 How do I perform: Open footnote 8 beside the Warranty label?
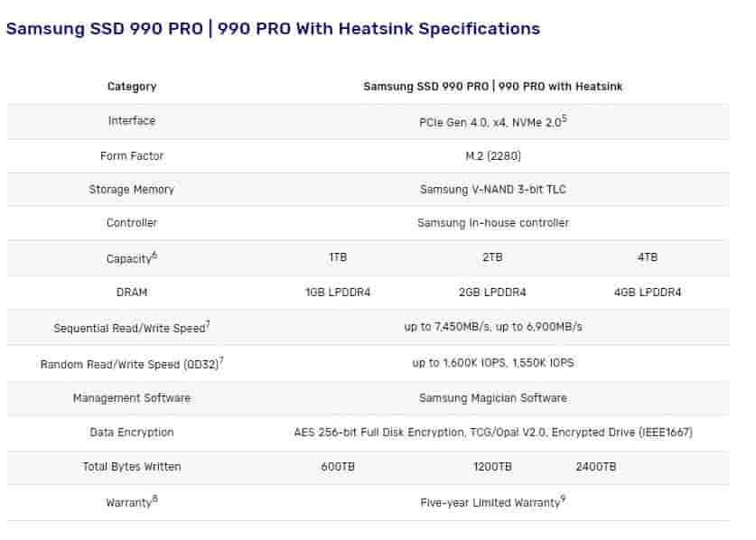click(x=154, y=498)
